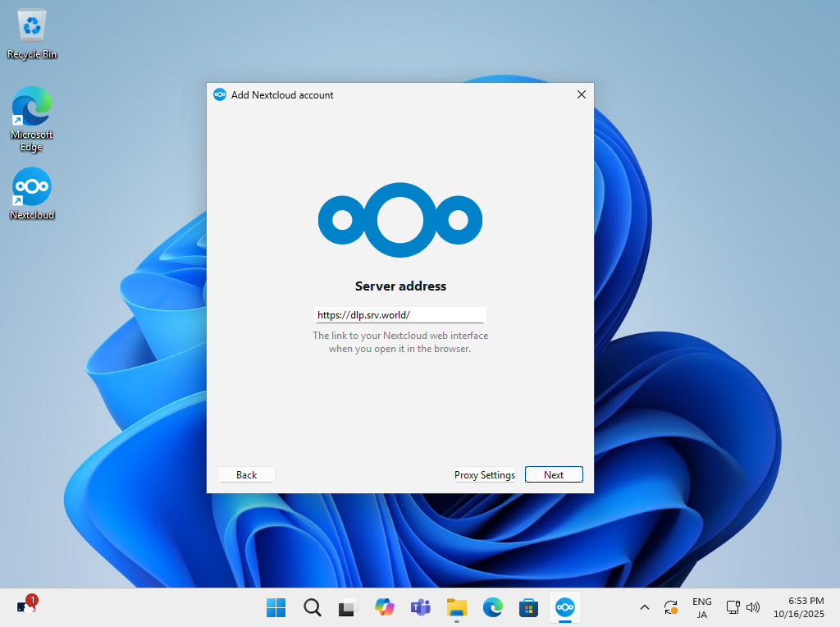Select the Recycle Bin desktop icon

point(32,34)
